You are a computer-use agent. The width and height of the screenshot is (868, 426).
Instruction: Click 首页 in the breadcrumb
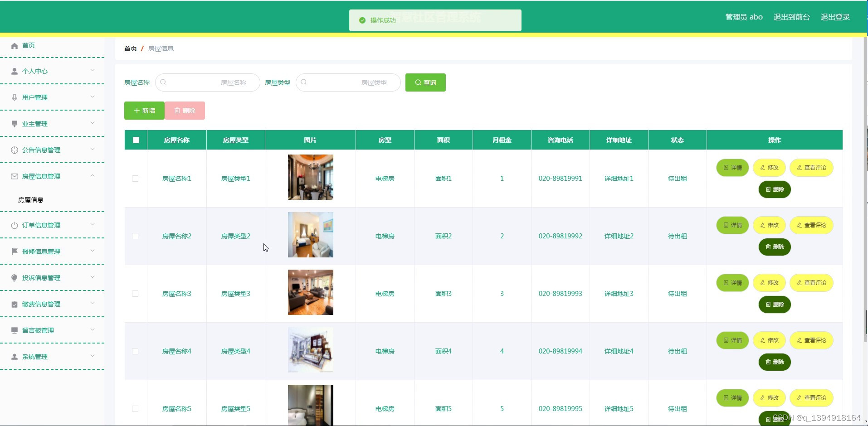click(x=131, y=48)
